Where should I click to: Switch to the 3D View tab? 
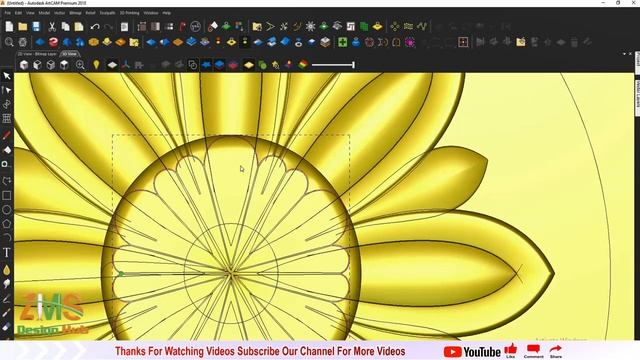point(69,54)
